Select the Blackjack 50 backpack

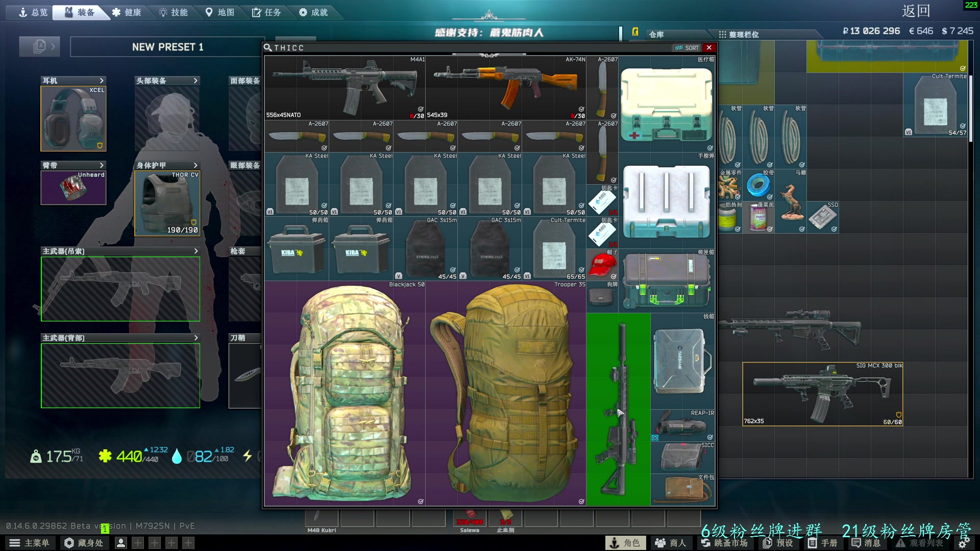tap(345, 393)
